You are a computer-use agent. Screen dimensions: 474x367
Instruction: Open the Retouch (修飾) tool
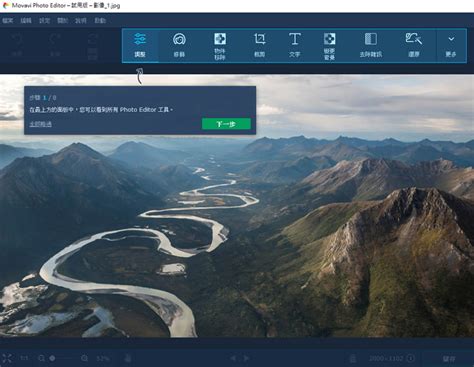coord(179,46)
